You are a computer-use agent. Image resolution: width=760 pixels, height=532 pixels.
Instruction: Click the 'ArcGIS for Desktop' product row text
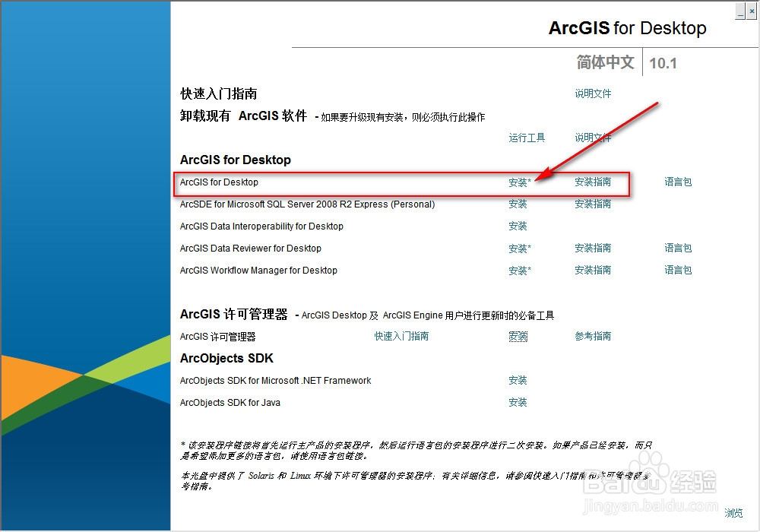click(219, 182)
